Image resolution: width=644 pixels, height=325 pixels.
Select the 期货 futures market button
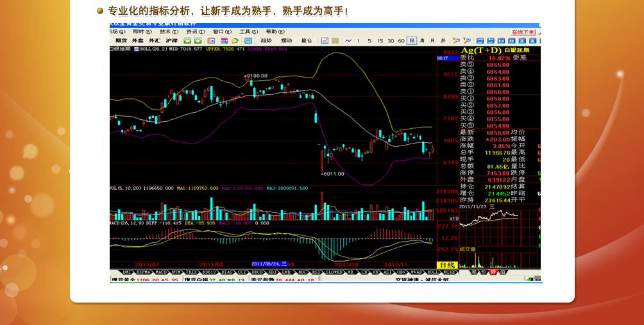(121, 41)
